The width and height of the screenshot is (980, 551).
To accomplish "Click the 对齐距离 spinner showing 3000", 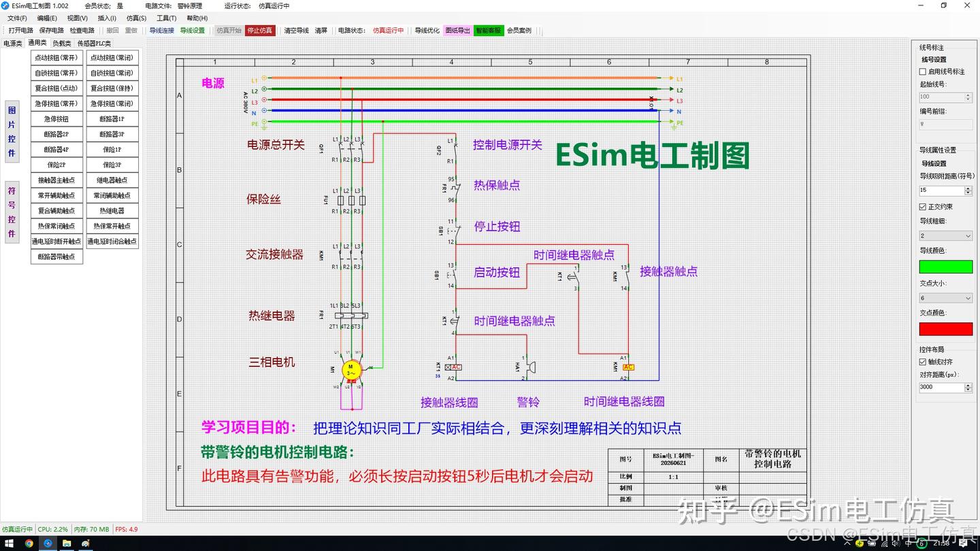I will 946,387.
